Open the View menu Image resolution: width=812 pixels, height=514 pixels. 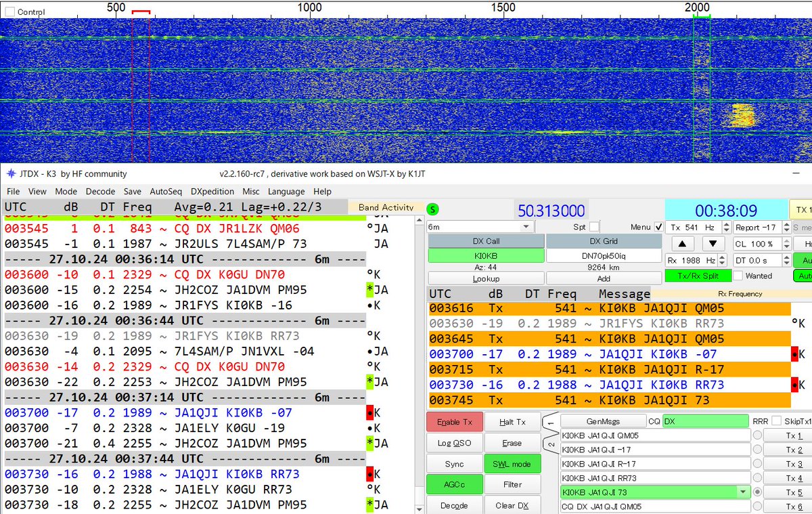tap(37, 192)
